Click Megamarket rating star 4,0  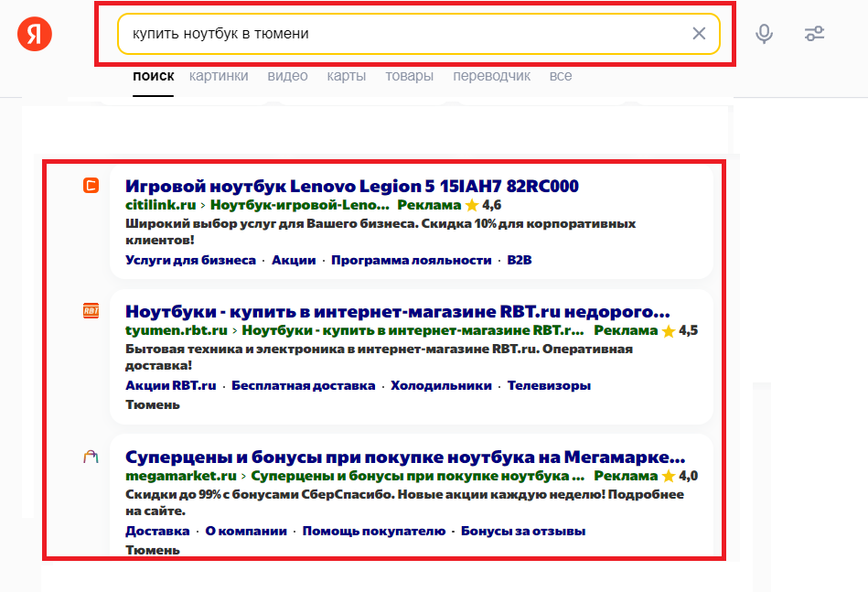(669, 477)
